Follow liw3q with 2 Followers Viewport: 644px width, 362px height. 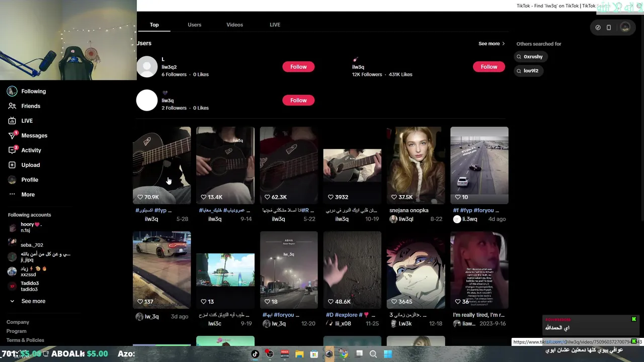(298, 101)
